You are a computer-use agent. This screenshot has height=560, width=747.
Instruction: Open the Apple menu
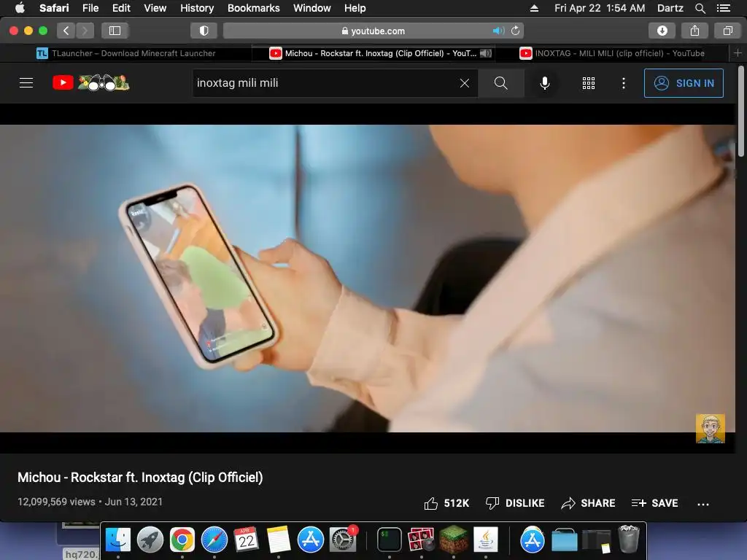pos(20,8)
